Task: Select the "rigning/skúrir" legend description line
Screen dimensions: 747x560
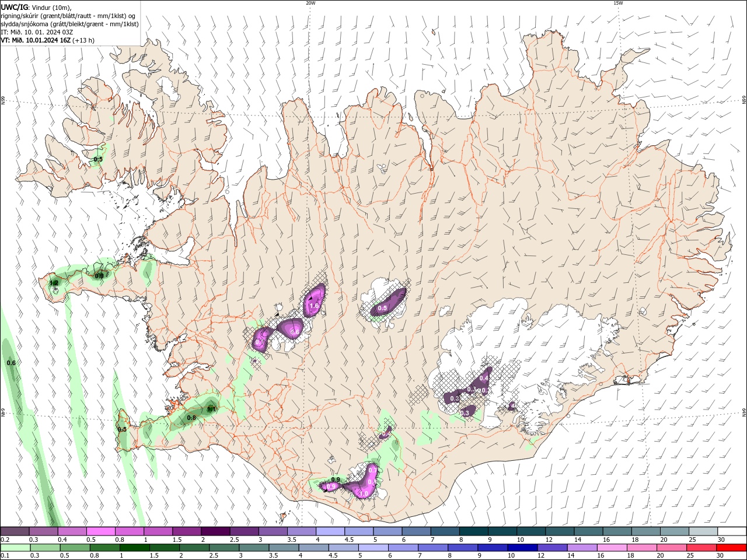Action: click(68, 16)
